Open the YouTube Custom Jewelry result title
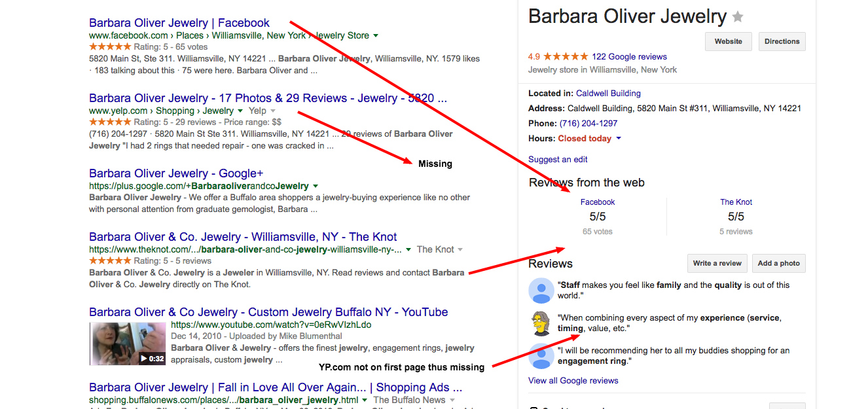868x409 pixels. tap(268, 312)
